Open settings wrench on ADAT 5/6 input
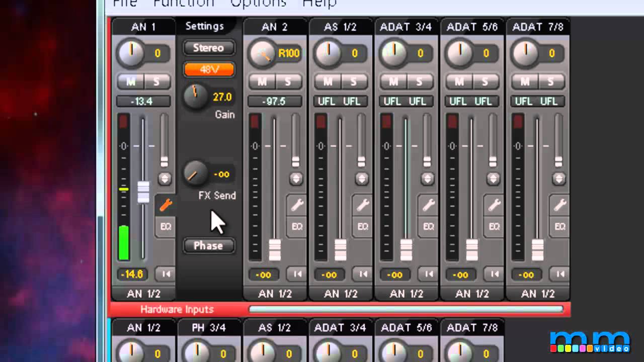Screen dimensions: 644x362 [494, 205]
